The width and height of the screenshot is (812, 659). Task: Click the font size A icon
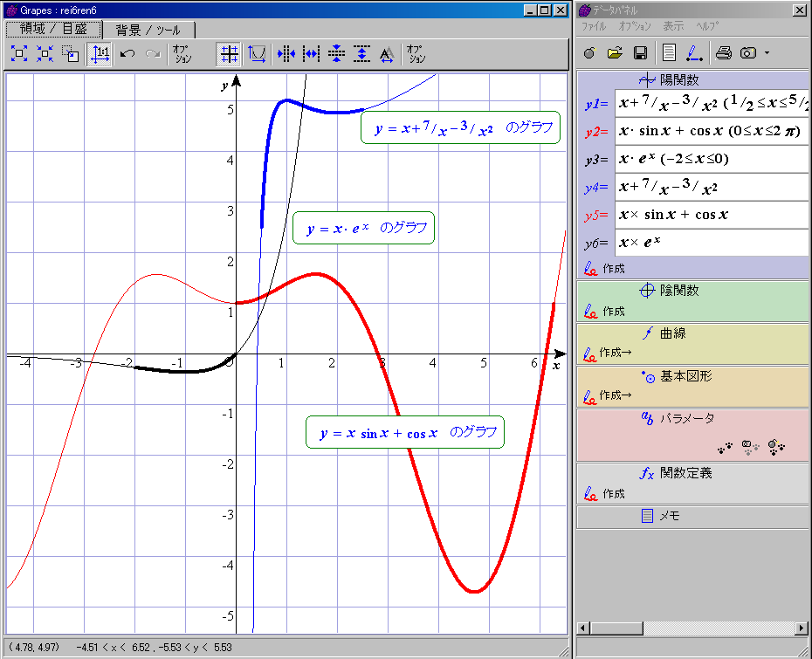387,54
